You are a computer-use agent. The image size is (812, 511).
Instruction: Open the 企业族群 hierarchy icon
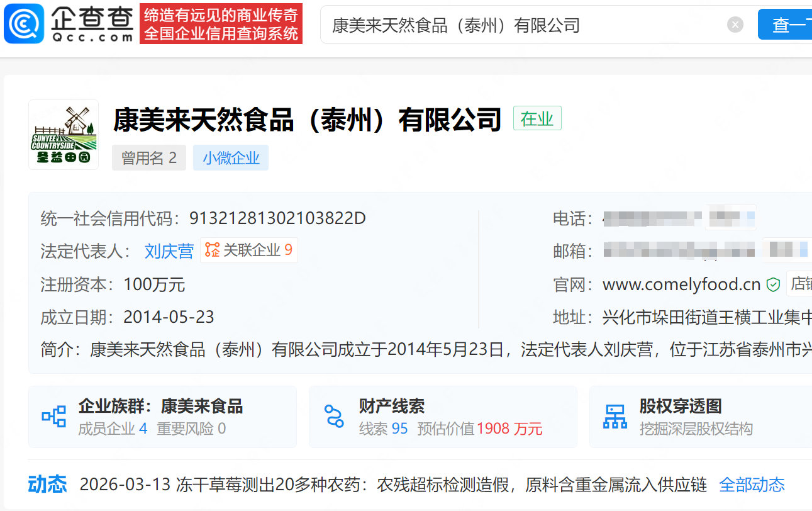53,417
